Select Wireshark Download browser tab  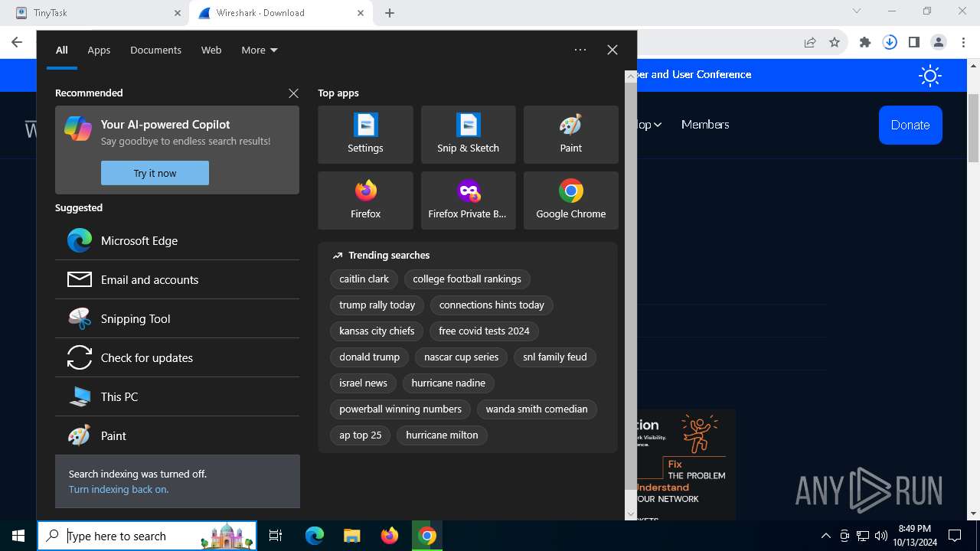tap(280, 13)
